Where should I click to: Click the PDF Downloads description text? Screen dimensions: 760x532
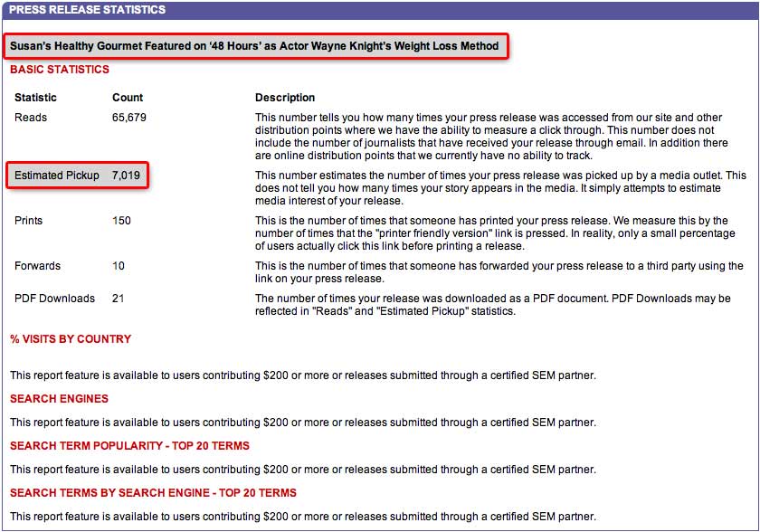[493, 304]
